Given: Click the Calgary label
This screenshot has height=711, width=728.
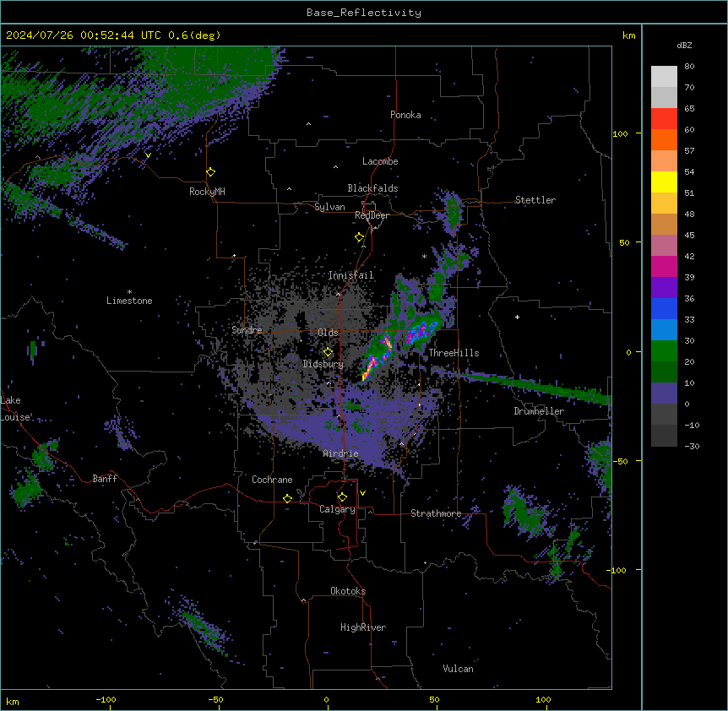Looking at the screenshot, I should [337, 509].
